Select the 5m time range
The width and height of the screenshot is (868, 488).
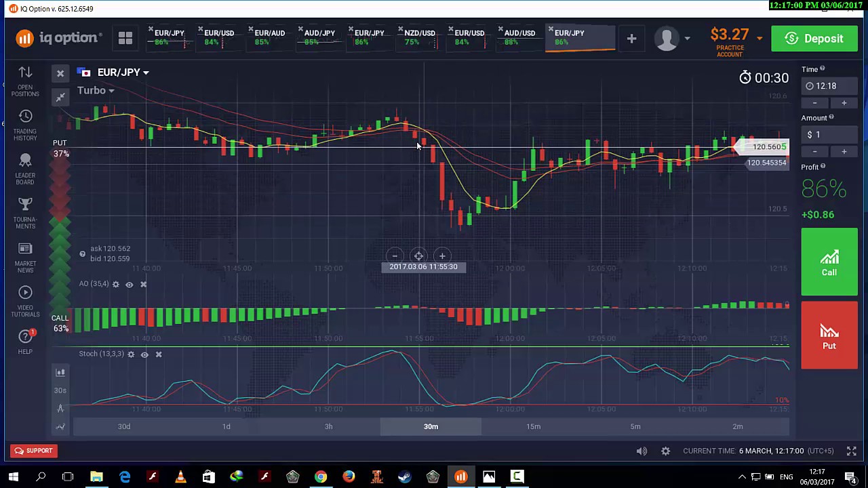[x=635, y=426]
